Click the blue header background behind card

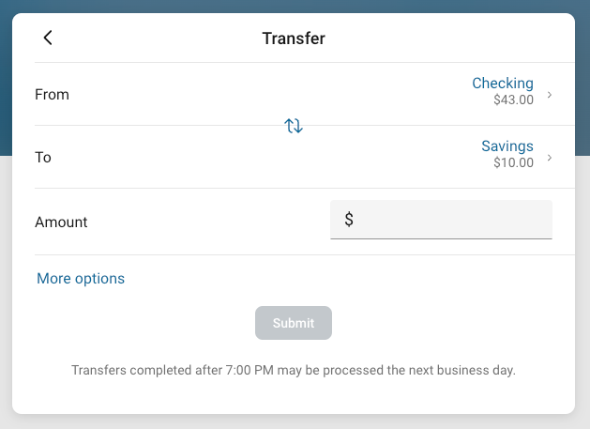click(293, 6)
